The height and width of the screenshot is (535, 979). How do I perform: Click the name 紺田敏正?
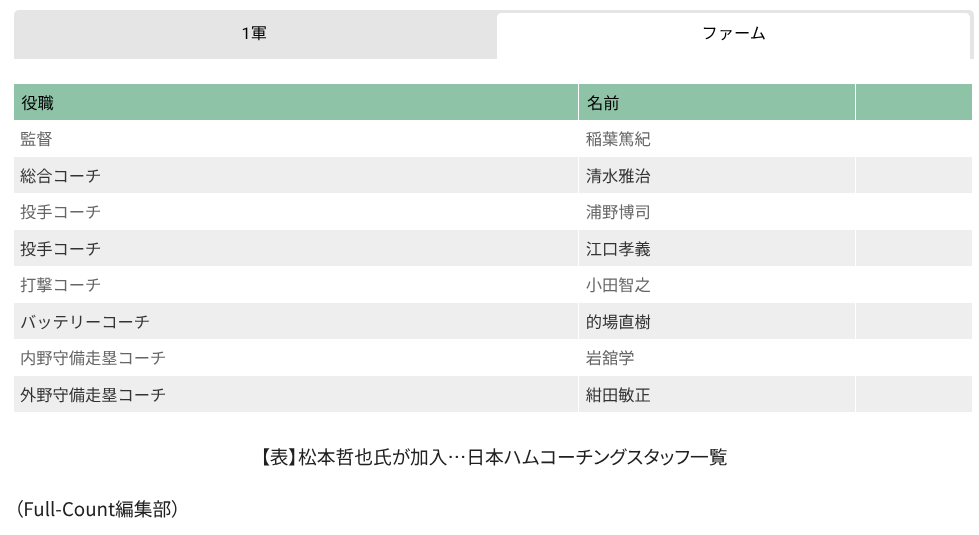click(x=618, y=395)
